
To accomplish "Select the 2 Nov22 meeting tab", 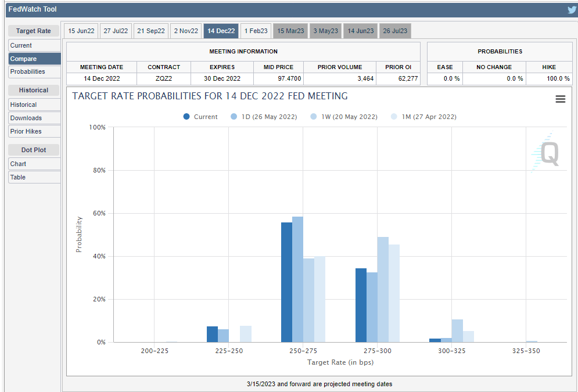I will click(x=186, y=31).
